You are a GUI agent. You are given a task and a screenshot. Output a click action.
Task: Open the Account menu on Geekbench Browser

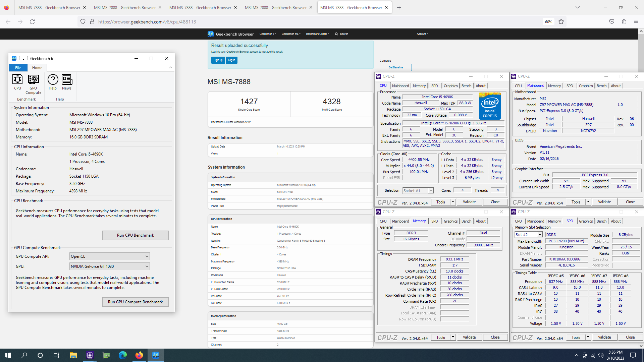422,34
